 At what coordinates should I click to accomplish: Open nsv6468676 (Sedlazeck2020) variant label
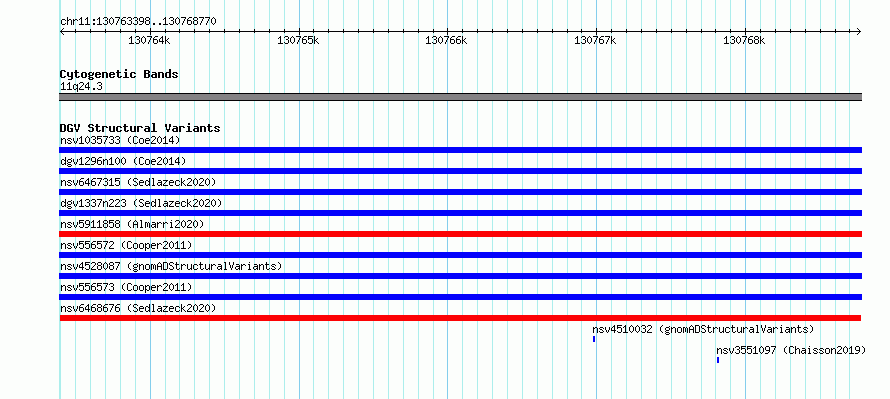pos(138,308)
